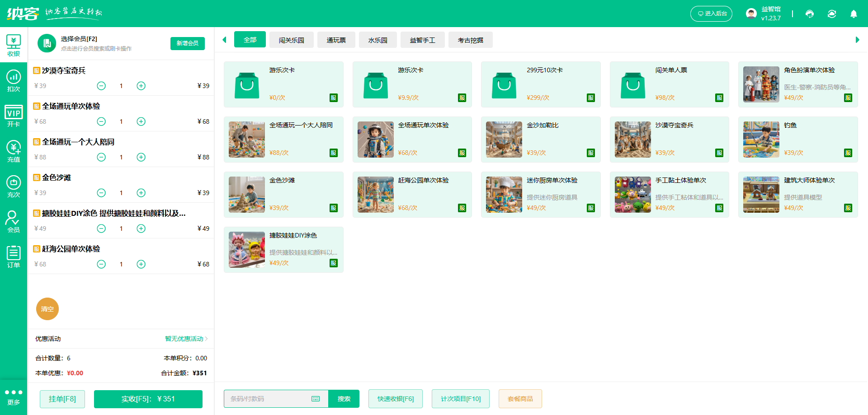Add the 沙漠夺宝奇兵 product card
Image resolution: width=868 pixels, height=415 pixels.
[670, 140]
